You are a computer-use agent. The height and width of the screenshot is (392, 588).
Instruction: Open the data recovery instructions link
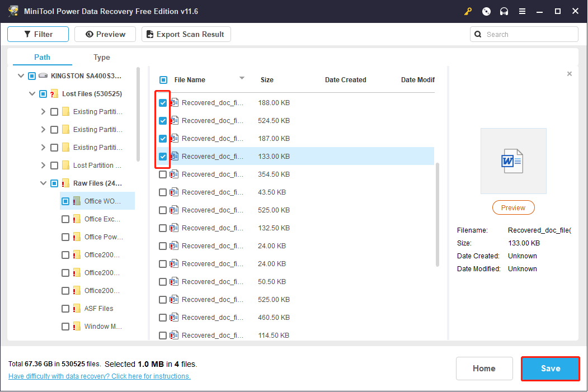(100, 376)
